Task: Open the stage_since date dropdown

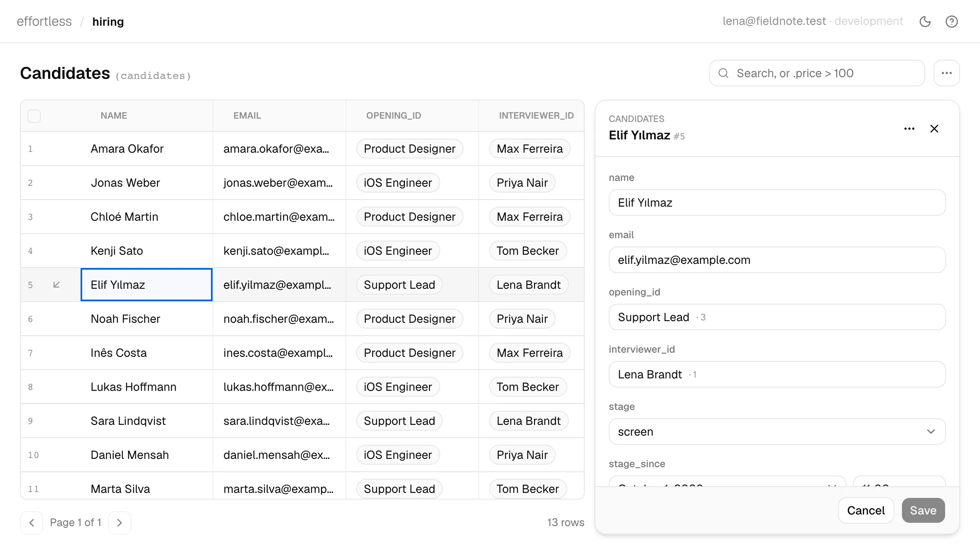Action: point(727,482)
